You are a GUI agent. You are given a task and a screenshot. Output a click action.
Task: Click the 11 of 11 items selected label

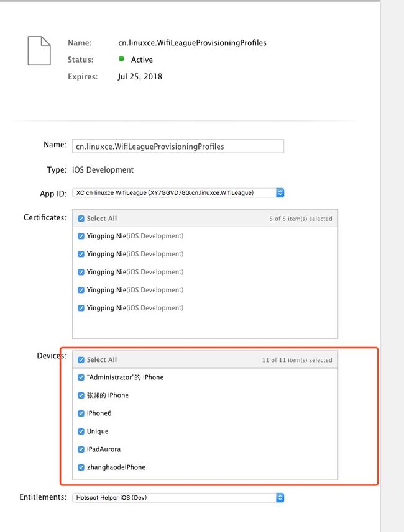pos(297,360)
